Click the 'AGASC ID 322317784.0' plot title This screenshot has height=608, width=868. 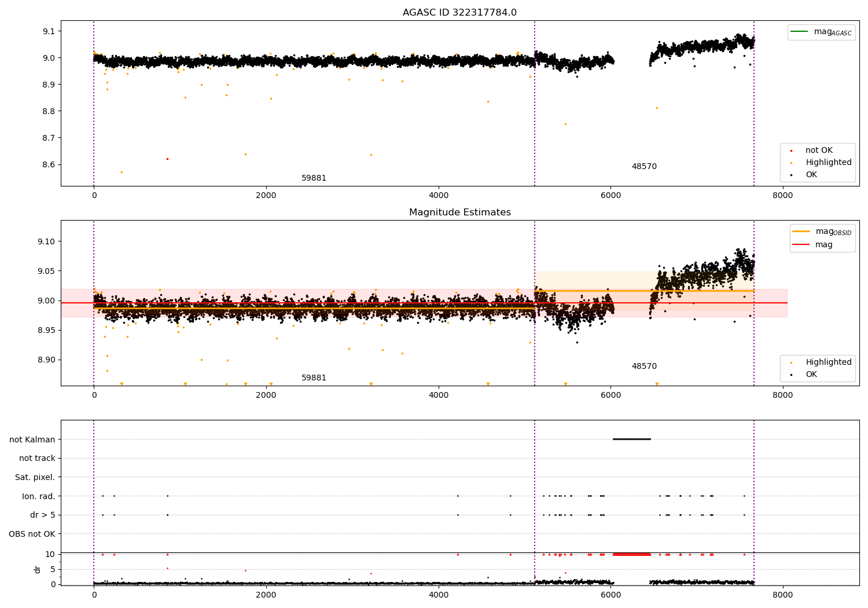tap(459, 13)
